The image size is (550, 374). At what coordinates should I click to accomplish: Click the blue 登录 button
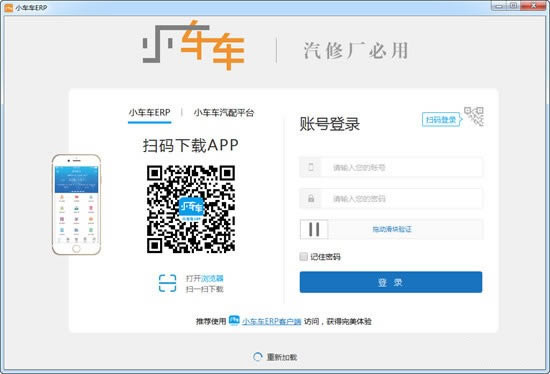(x=391, y=282)
